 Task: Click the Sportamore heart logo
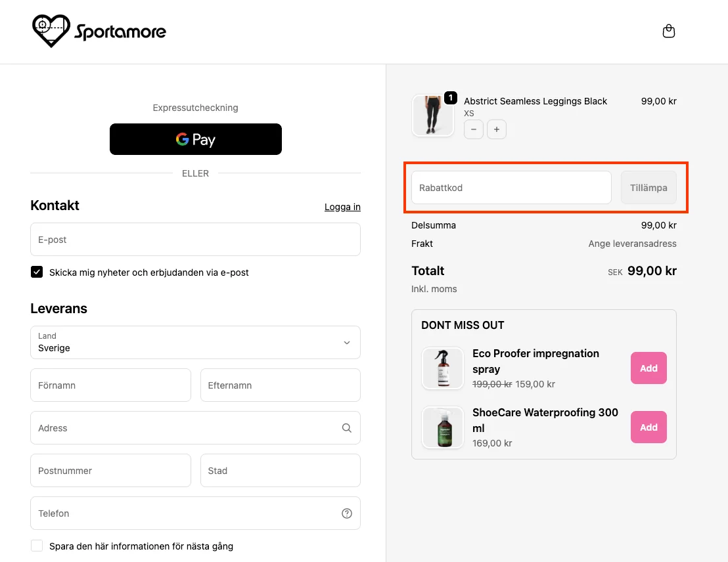(x=51, y=31)
